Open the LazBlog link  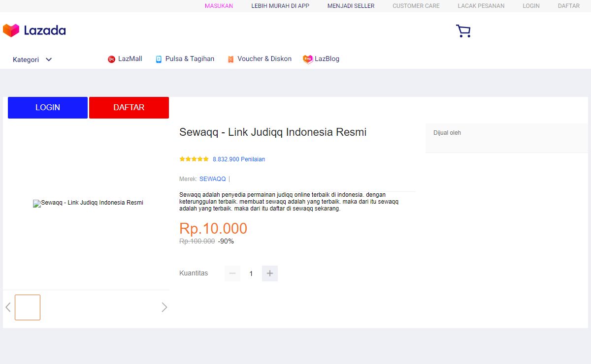click(x=327, y=59)
